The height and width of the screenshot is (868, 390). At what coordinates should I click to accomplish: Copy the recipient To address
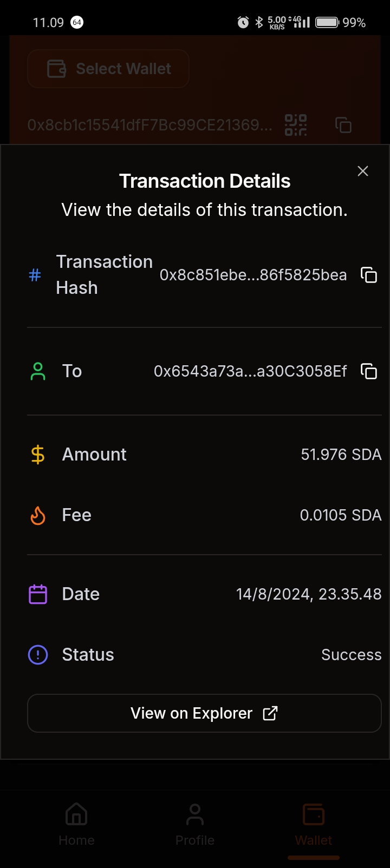click(369, 371)
